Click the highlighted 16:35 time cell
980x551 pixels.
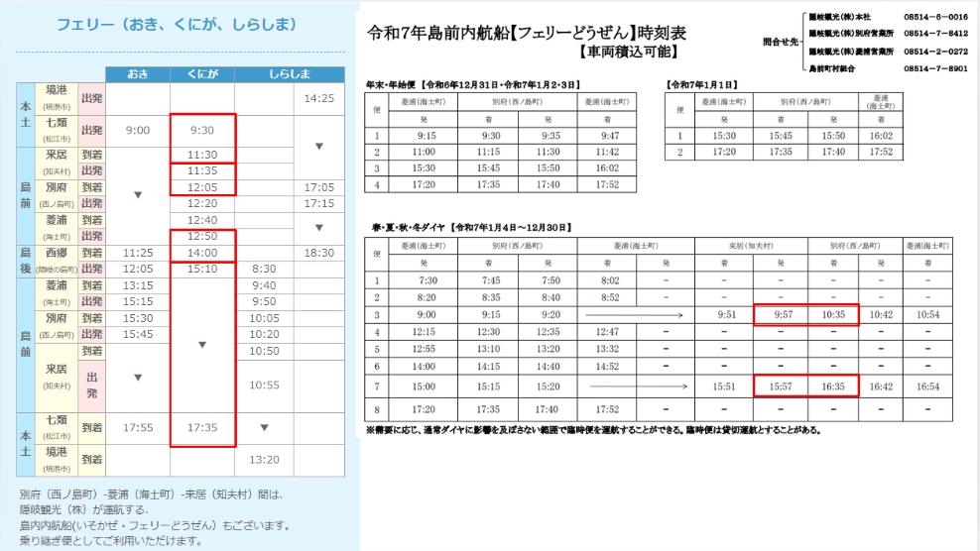833,386
